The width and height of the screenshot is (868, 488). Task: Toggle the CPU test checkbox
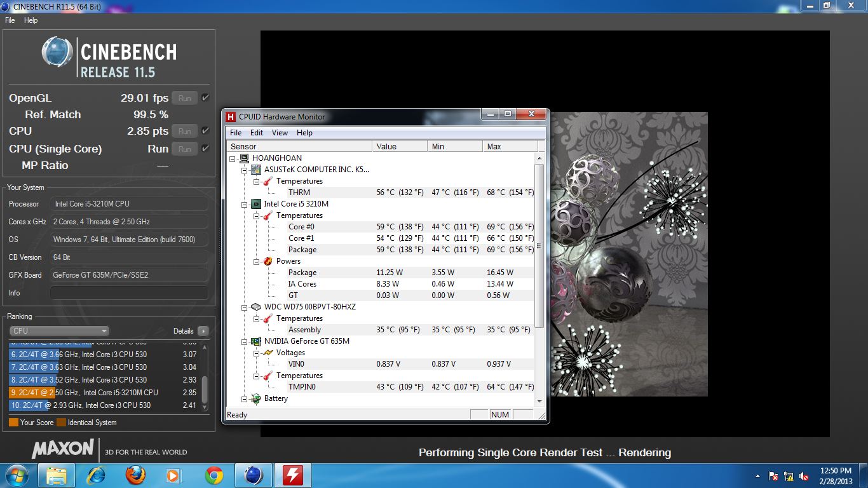tap(205, 131)
